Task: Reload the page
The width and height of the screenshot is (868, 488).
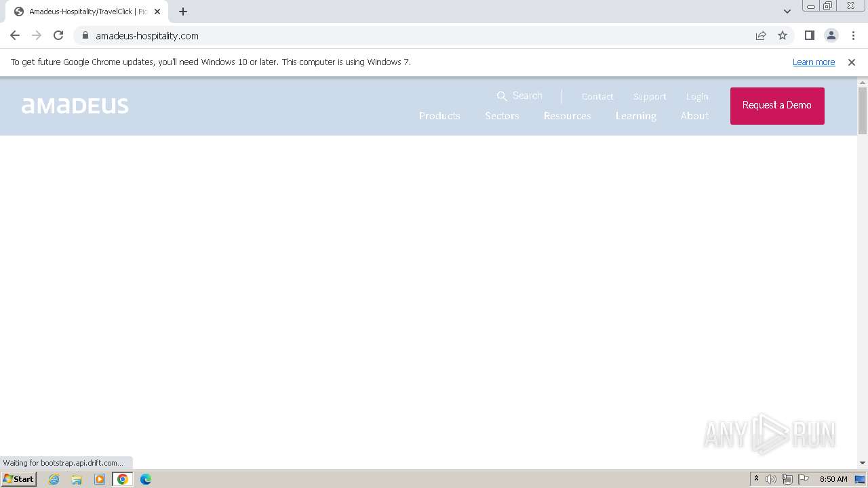Action: pyautogui.click(x=58, y=35)
